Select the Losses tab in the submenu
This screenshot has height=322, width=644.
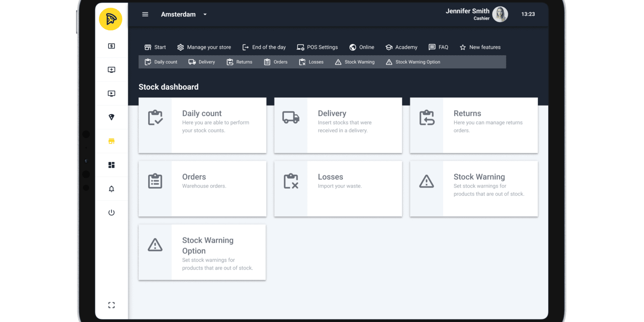(311, 62)
